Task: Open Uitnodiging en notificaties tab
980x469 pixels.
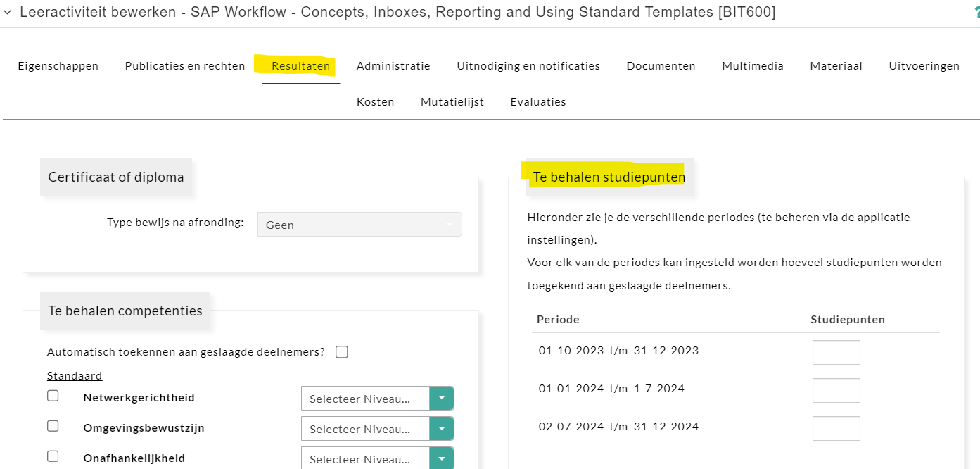Action: (x=528, y=66)
